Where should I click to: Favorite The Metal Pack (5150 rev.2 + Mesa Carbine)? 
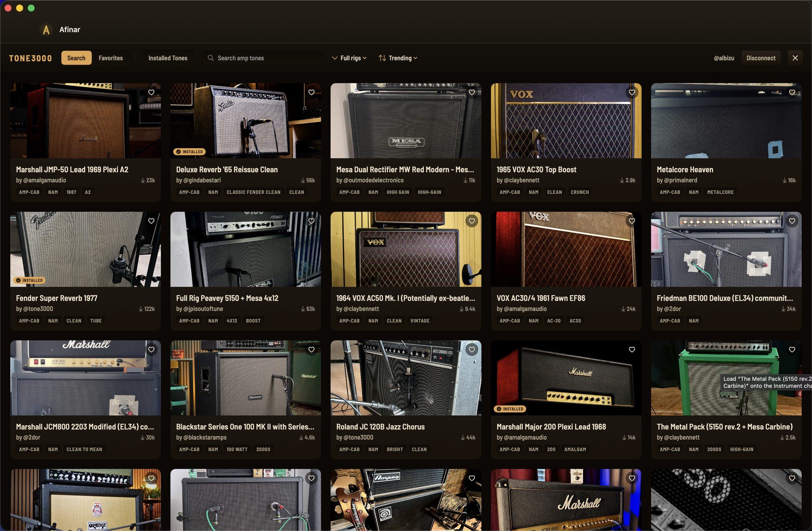792,349
